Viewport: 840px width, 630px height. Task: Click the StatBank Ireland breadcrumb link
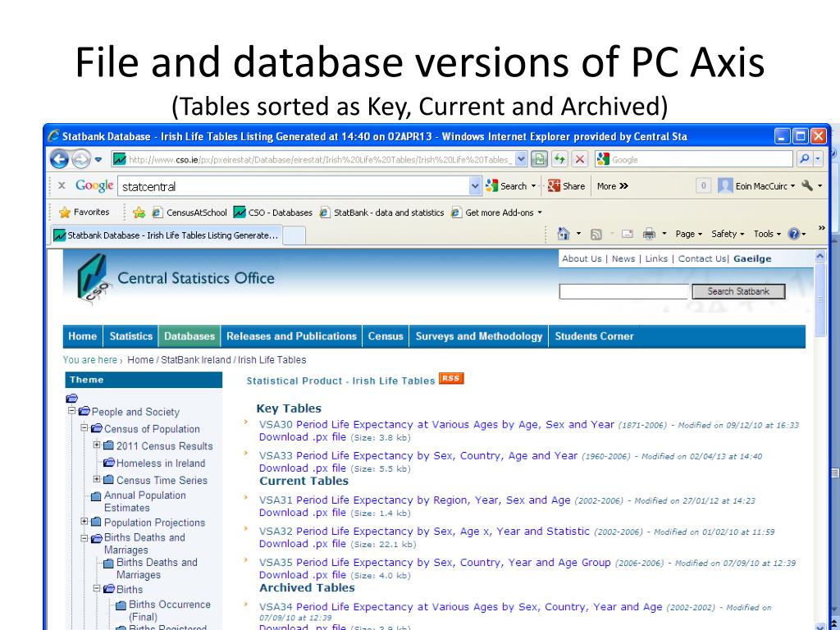tap(195, 360)
